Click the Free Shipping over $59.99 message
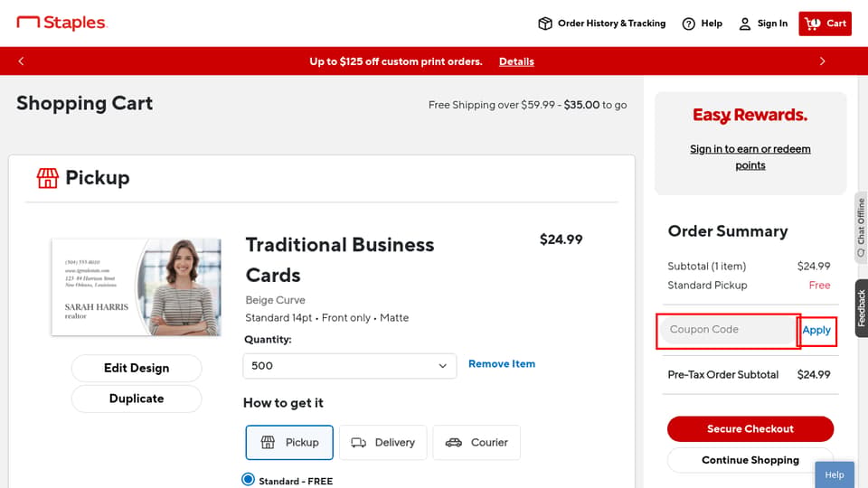The height and width of the screenshot is (488, 868). (527, 105)
